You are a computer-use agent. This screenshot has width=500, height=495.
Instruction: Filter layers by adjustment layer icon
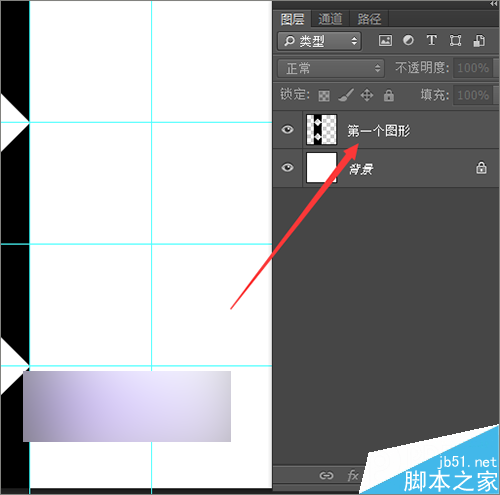tap(408, 41)
